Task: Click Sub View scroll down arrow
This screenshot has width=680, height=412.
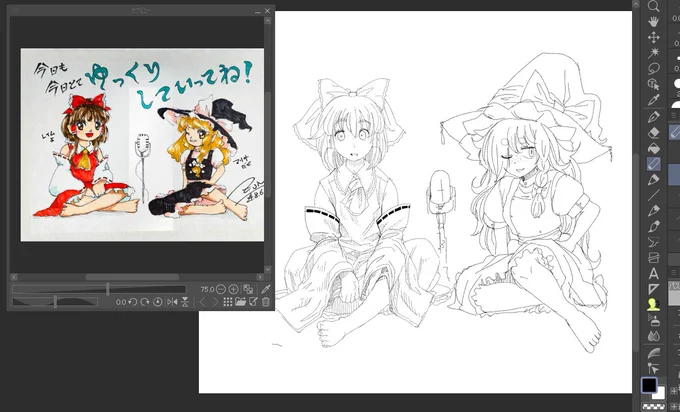Action: tap(268, 269)
